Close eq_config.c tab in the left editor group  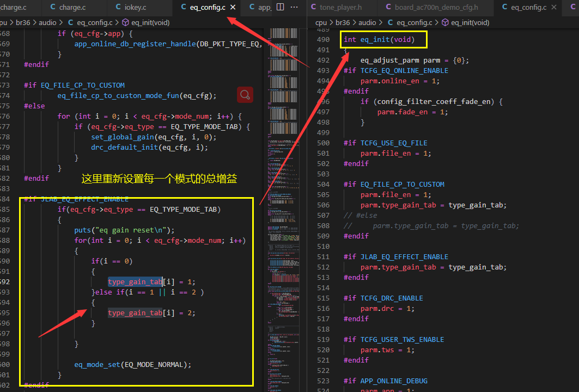pyautogui.click(x=233, y=8)
